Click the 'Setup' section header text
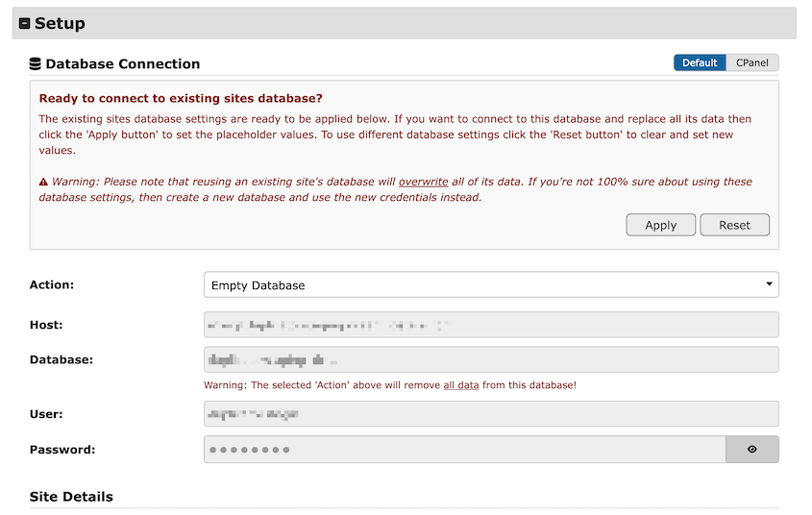Image resolution: width=812 pixels, height=515 pixels. tap(60, 23)
